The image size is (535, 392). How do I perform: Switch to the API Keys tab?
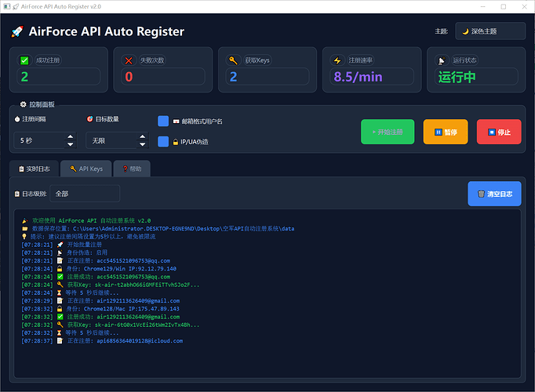pyautogui.click(x=86, y=169)
